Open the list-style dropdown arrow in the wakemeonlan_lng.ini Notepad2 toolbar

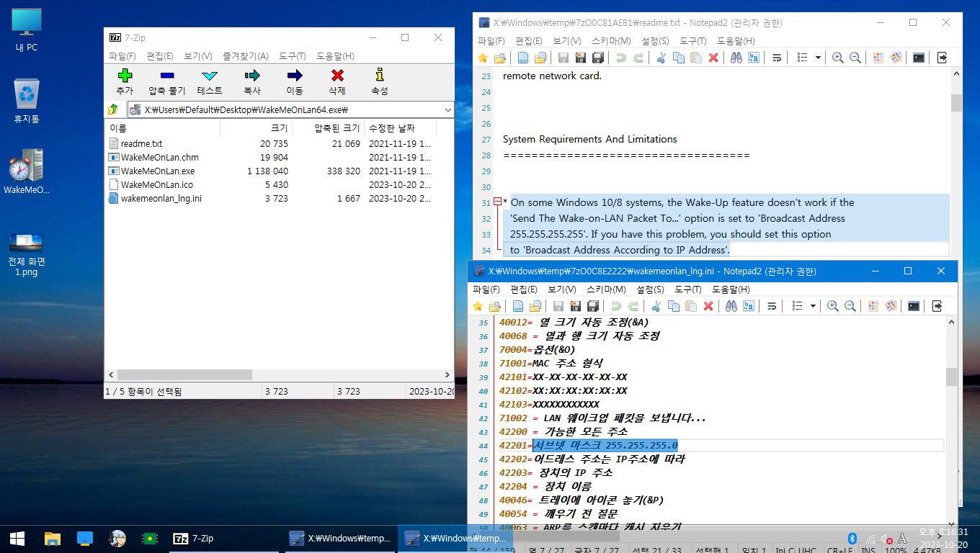(x=814, y=306)
